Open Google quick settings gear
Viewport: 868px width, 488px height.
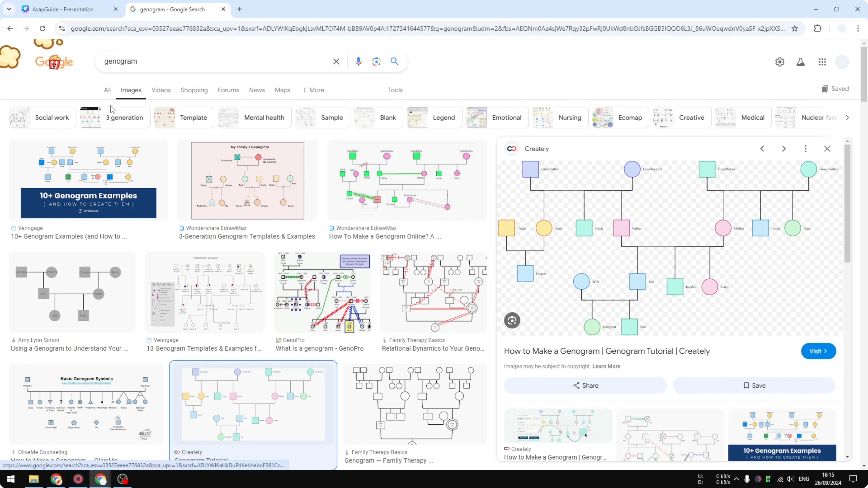(779, 62)
